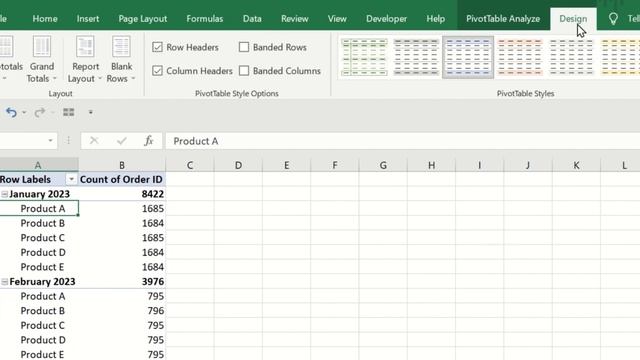
Task: Collapse the February 2023 group
Action: pos(4,282)
